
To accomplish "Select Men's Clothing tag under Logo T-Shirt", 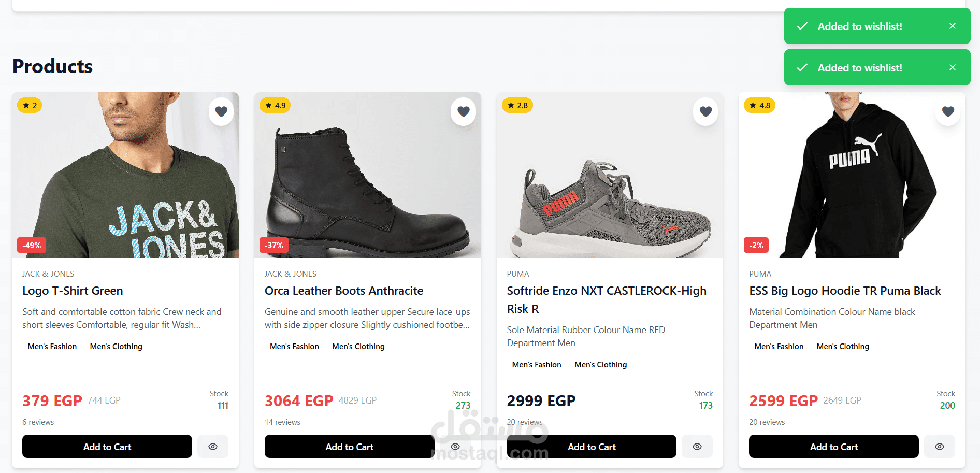I will 116,347.
